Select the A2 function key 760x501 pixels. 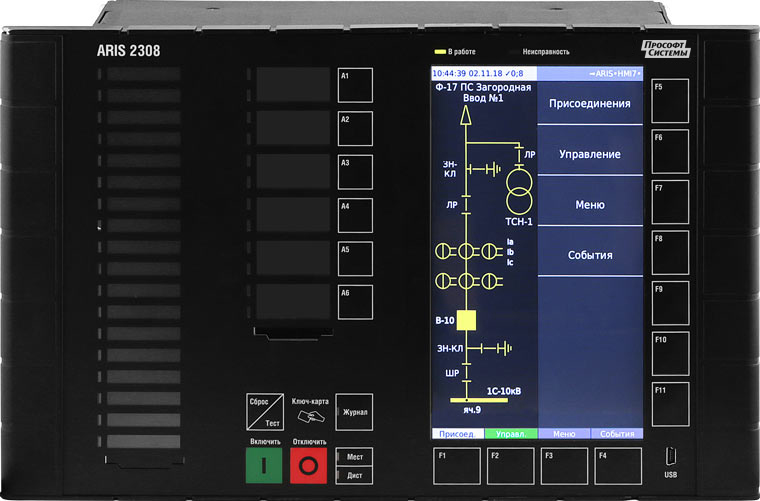point(355,128)
